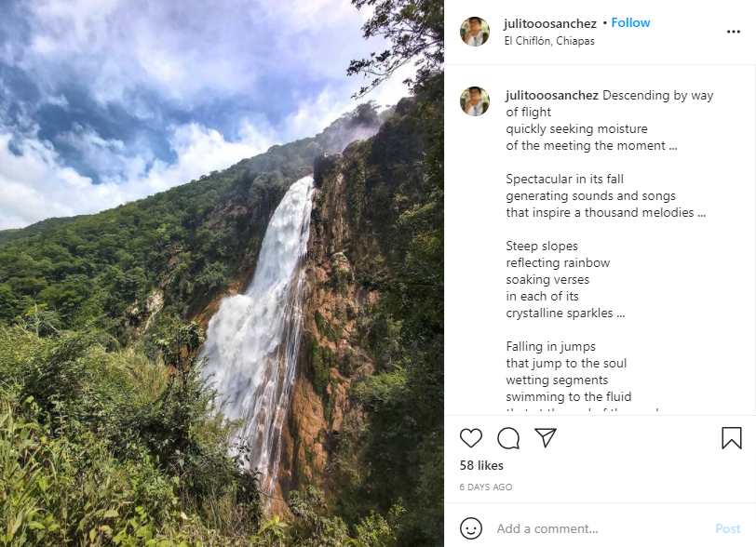Viewport: 756px width, 547px height.
Task: Open julitooosanchez profile from header username
Action: point(550,23)
